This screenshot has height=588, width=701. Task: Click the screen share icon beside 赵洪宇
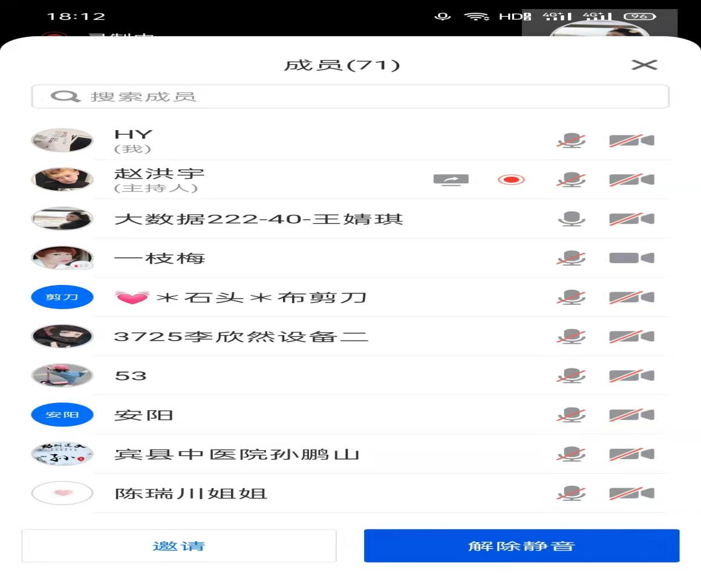pyautogui.click(x=451, y=180)
